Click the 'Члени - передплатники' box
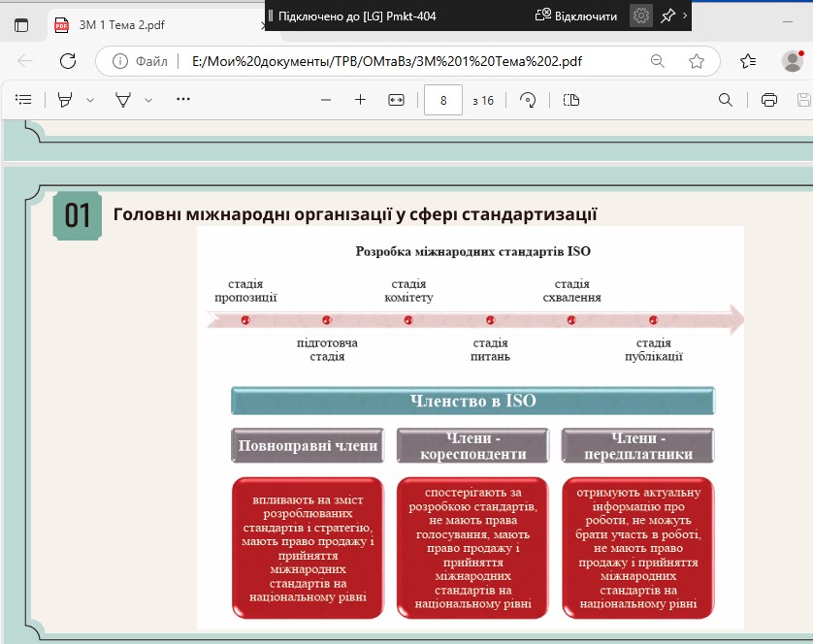The image size is (813, 644). point(637,445)
